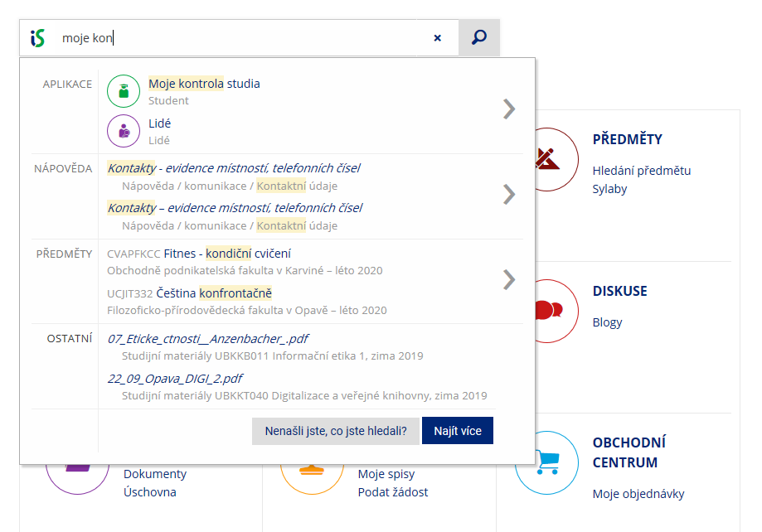Click the magnifying glass search icon
Screen dimensions: 762x532
479,37
